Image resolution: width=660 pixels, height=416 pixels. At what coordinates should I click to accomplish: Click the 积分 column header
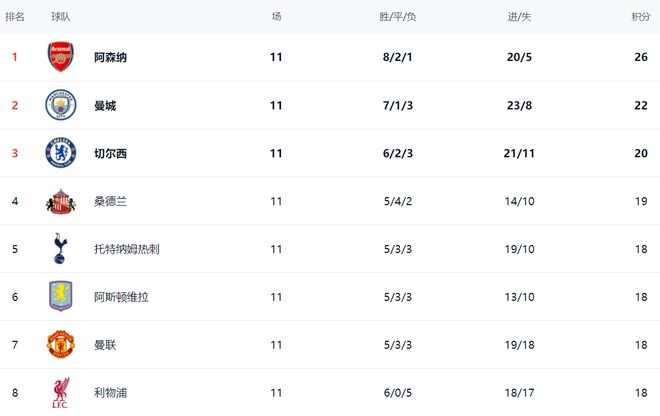pos(640,17)
